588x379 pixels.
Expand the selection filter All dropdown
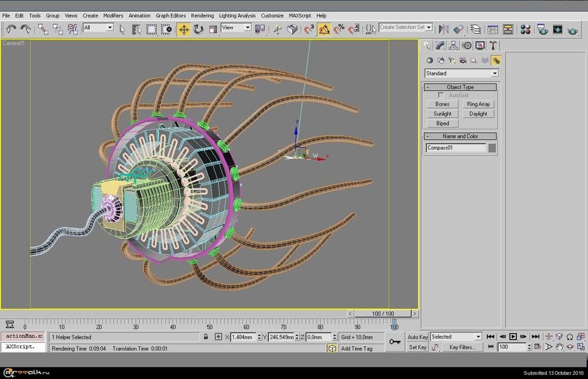[x=109, y=28]
